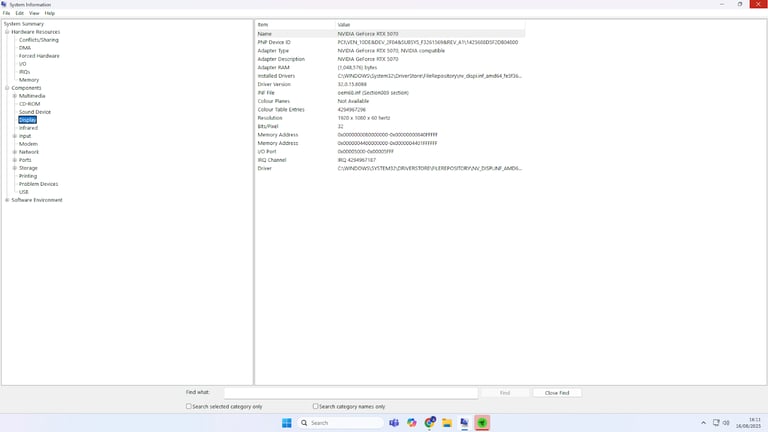
Task: Focus the Find what text field
Action: coord(351,393)
